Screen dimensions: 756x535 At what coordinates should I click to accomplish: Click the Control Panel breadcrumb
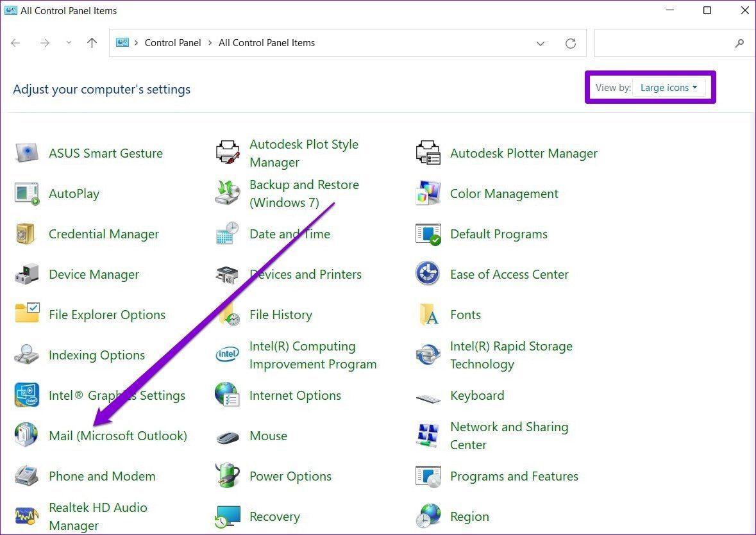click(172, 43)
